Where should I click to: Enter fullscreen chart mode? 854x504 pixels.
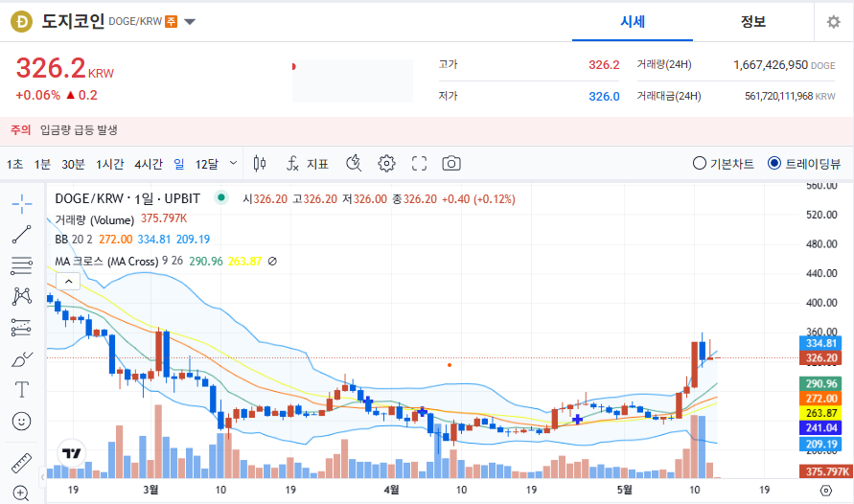(419, 163)
